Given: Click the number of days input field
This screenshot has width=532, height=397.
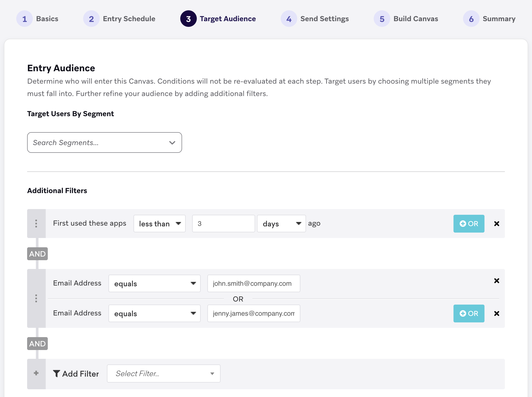Looking at the screenshot, I should (x=223, y=224).
